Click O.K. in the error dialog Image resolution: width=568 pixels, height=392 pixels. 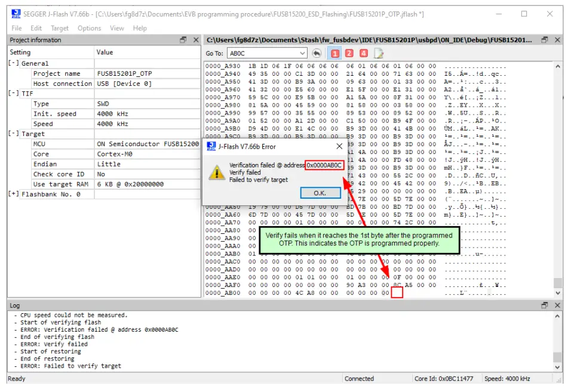(320, 193)
